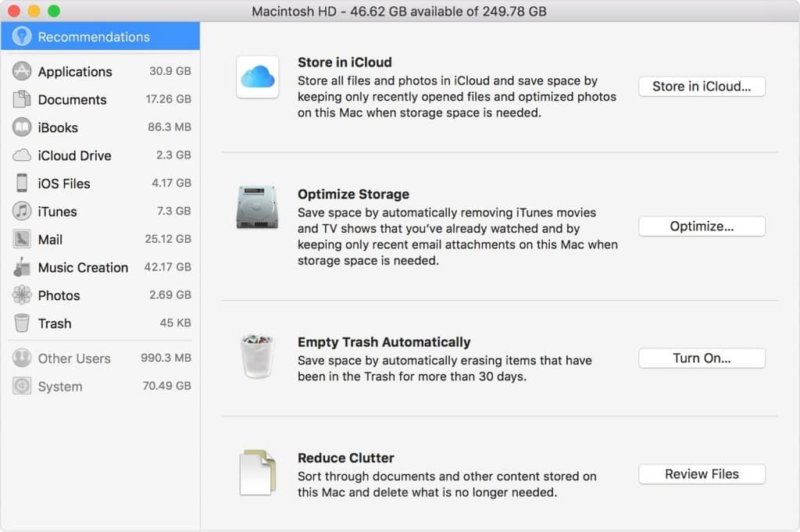Click the Photos flower icon
The height and width of the screenshot is (532, 800).
click(x=22, y=295)
